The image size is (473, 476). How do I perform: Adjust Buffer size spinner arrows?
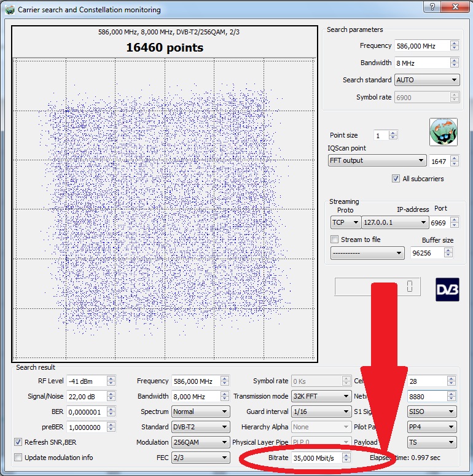448,252
